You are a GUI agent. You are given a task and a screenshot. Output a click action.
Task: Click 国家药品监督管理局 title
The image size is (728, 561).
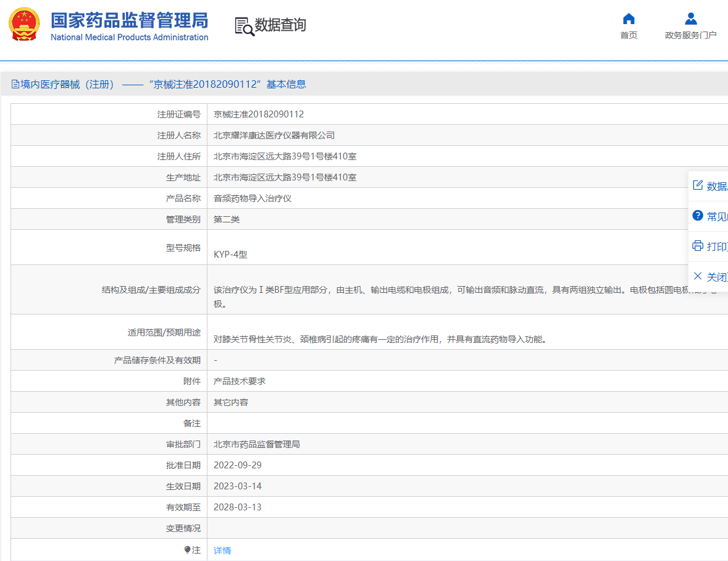130,20
